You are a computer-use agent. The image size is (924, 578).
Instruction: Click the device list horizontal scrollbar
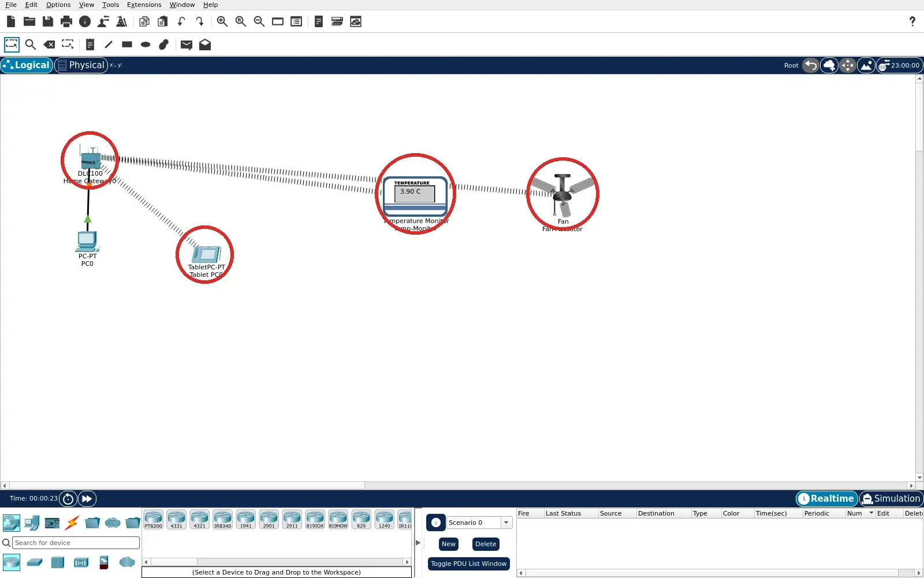coord(173,562)
